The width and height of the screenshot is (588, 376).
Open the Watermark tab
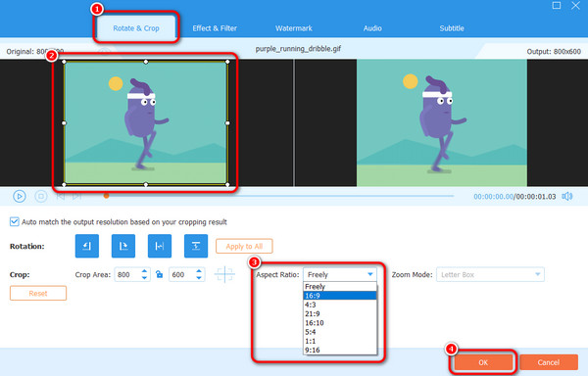coord(294,28)
